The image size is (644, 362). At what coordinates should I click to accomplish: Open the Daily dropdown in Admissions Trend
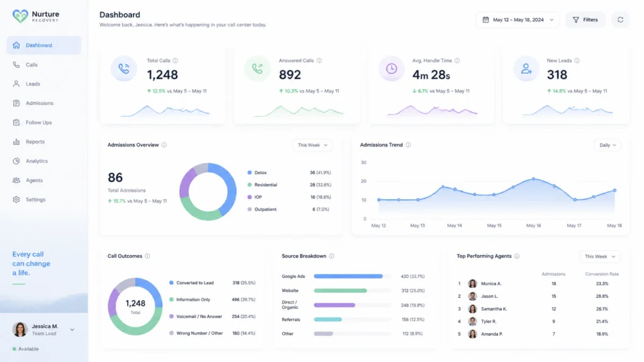click(608, 145)
